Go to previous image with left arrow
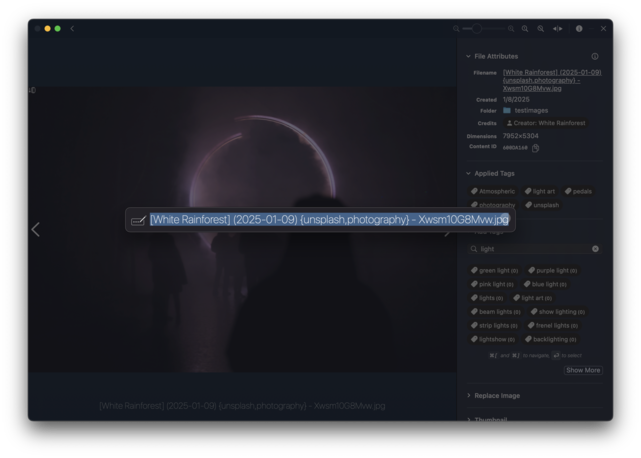Viewport: 641px width, 458px height. point(36,229)
